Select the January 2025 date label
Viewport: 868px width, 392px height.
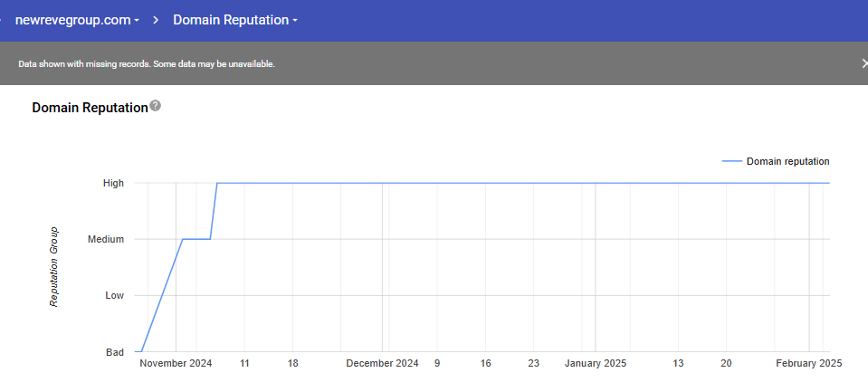[x=595, y=363]
